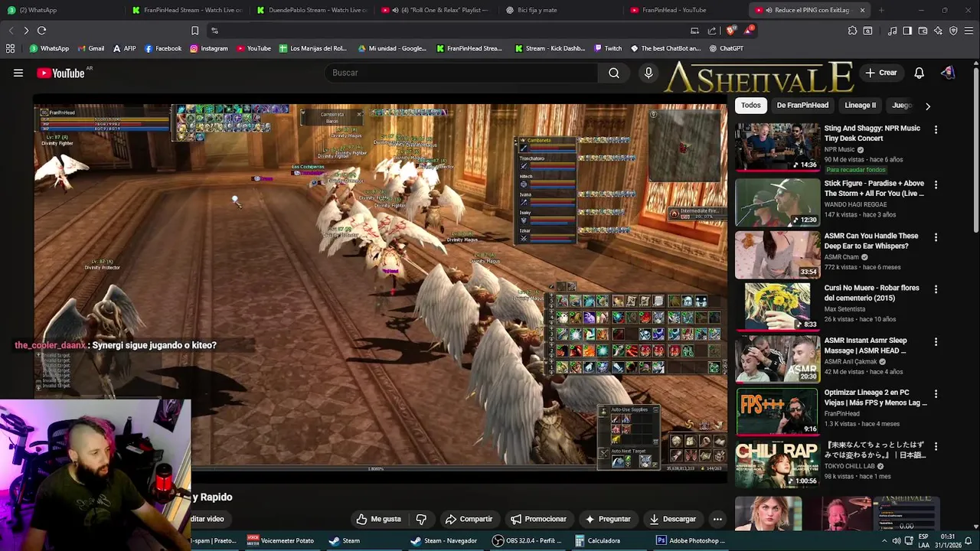
Task: Open the Twitch bookmark
Action: tap(608, 48)
